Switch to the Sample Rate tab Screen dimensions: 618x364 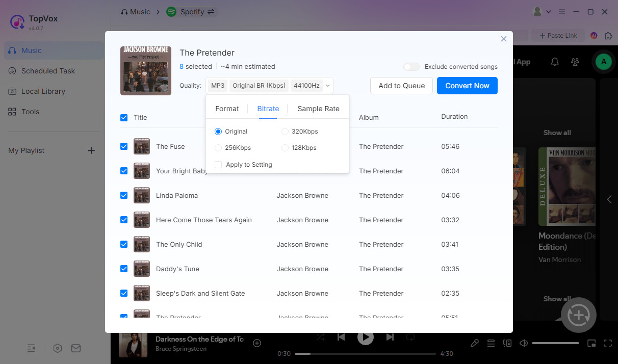tap(318, 109)
